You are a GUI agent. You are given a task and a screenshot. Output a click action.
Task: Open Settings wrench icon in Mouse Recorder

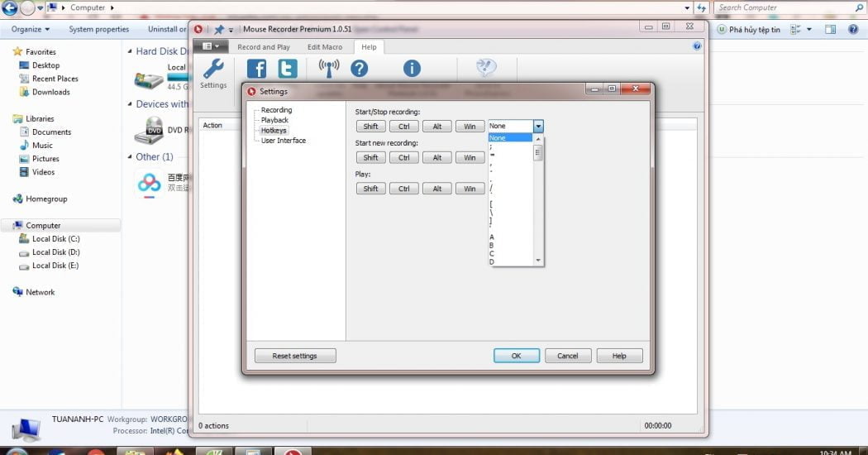coord(213,69)
